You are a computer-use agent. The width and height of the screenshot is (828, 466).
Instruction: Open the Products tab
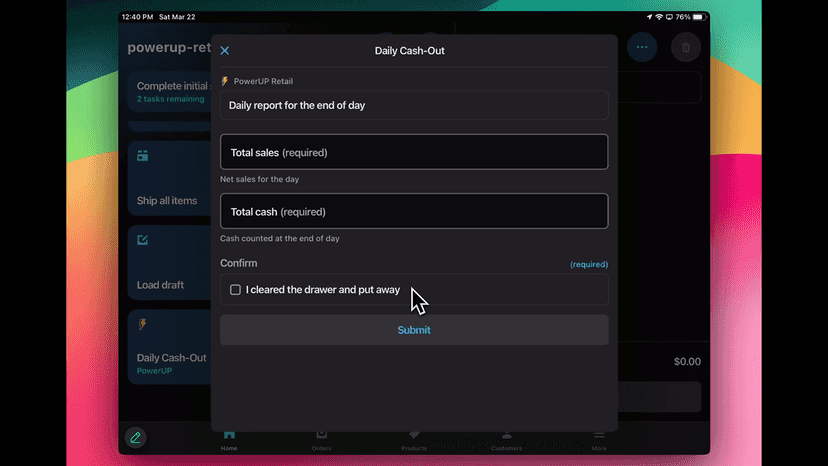414,440
